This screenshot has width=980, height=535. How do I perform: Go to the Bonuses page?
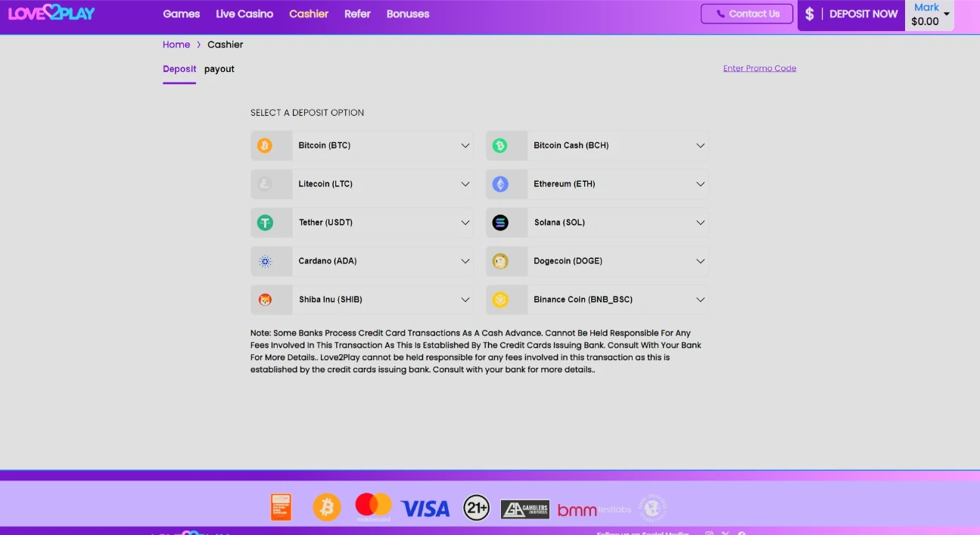pos(408,14)
